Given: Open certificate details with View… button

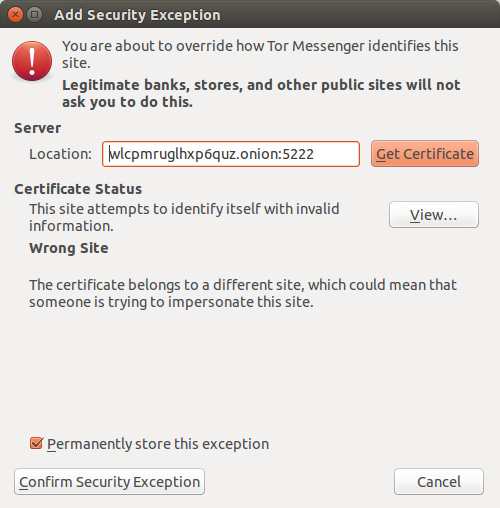Looking at the screenshot, I should (434, 215).
